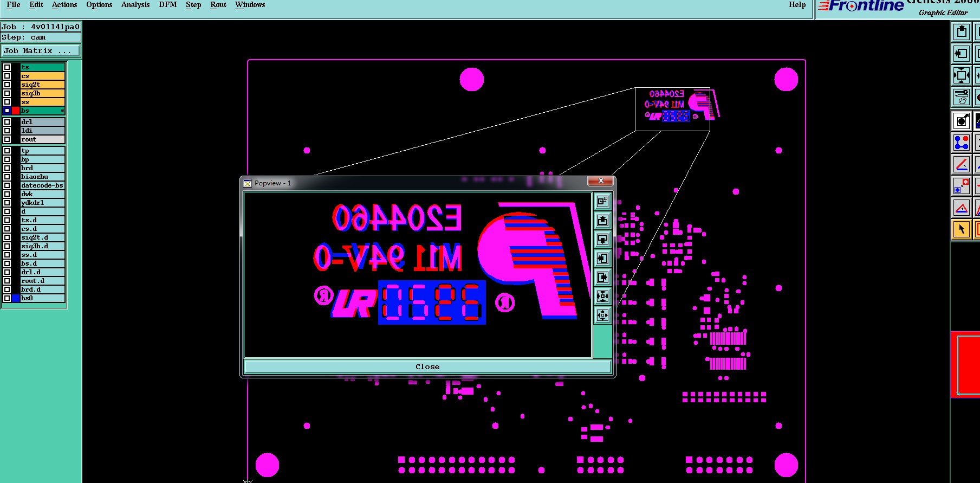
Task: Select the dwk layer name
Action: (x=43, y=194)
